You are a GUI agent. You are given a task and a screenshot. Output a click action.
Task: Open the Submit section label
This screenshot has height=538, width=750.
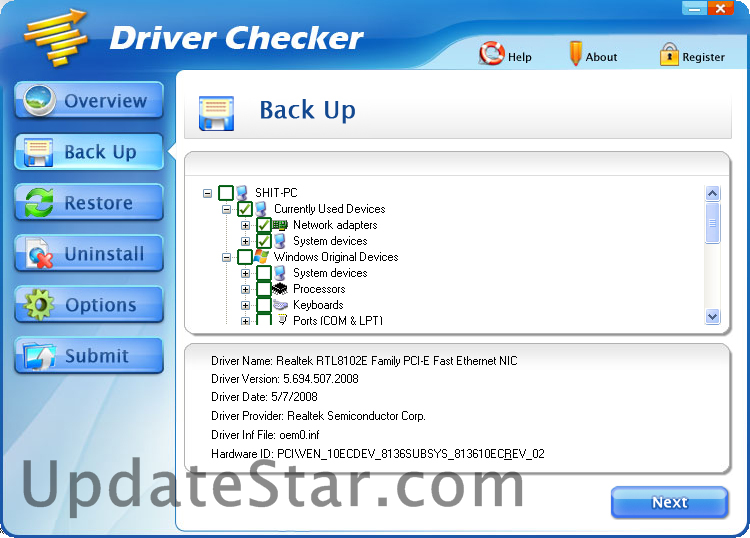tap(97, 356)
